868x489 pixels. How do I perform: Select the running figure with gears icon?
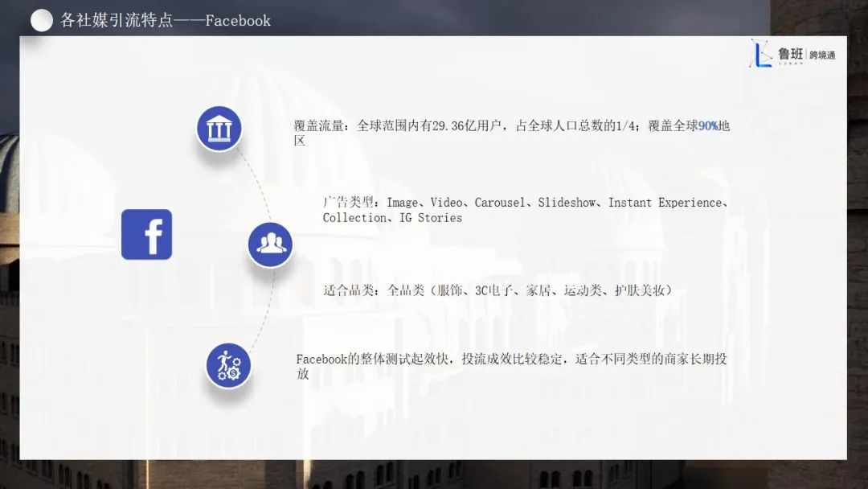pos(228,365)
